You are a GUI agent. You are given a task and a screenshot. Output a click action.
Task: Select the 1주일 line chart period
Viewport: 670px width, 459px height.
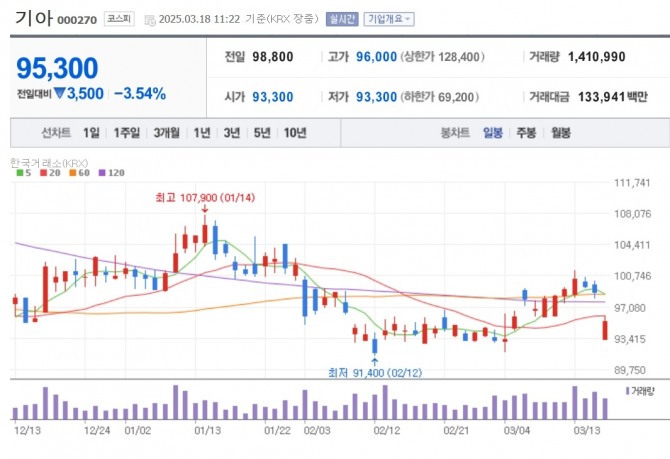(x=127, y=133)
